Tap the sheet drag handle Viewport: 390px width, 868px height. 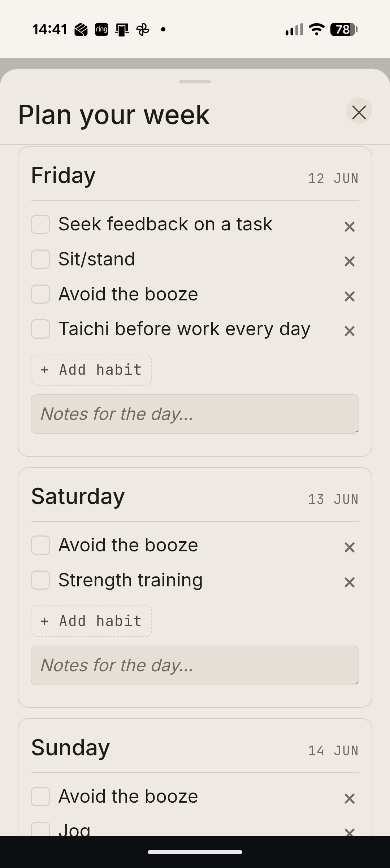click(195, 82)
